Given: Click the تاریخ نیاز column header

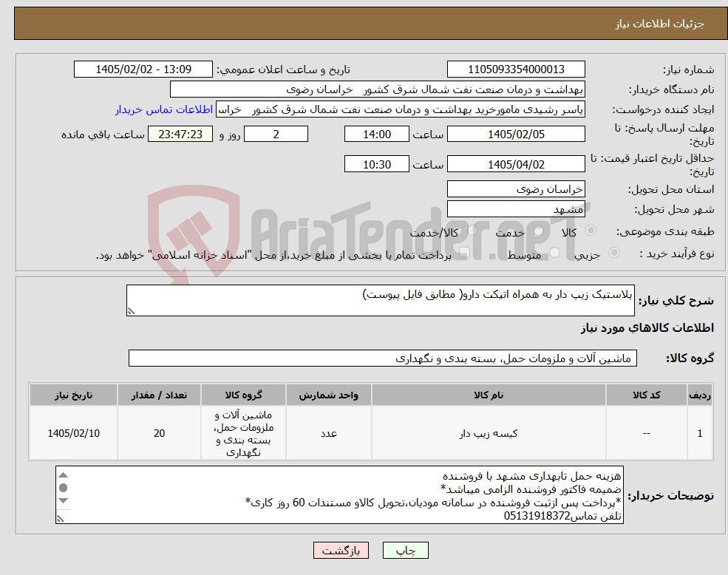Looking at the screenshot, I should pyautogui.click(x=73, y=395).
